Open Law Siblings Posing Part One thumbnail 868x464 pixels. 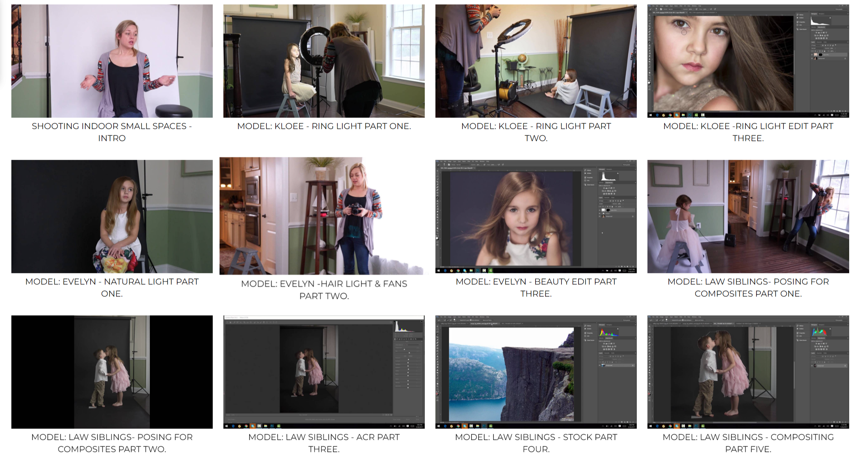(748, 216)
